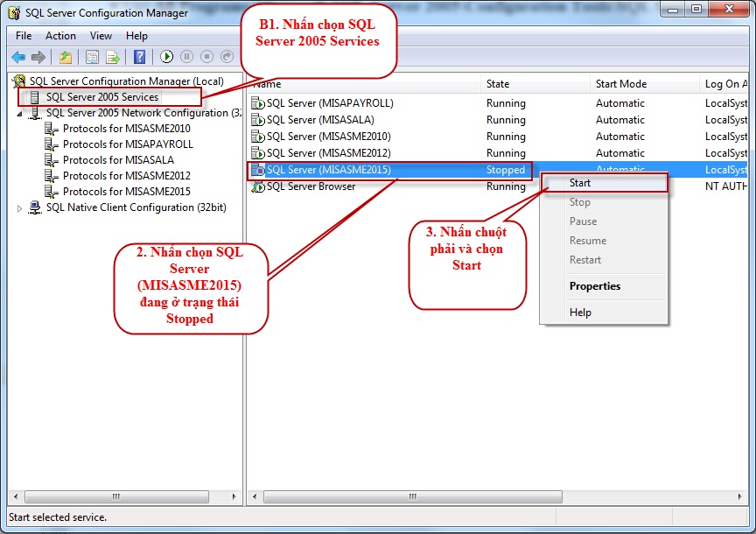Screen dimensions: 756x534
Task: Click the Stopped state cell
Action: [x=505, y=170]
